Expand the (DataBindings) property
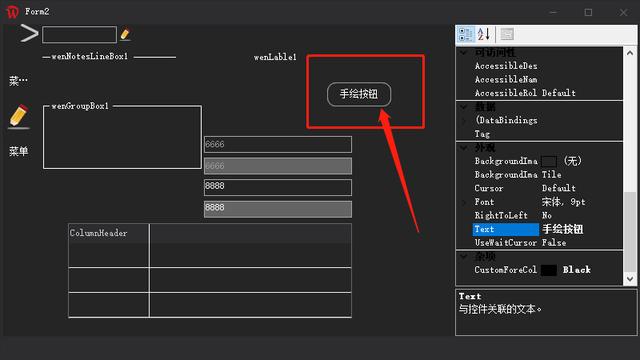The height and width of the screenshot is (360, 640). tap(464, 120)
